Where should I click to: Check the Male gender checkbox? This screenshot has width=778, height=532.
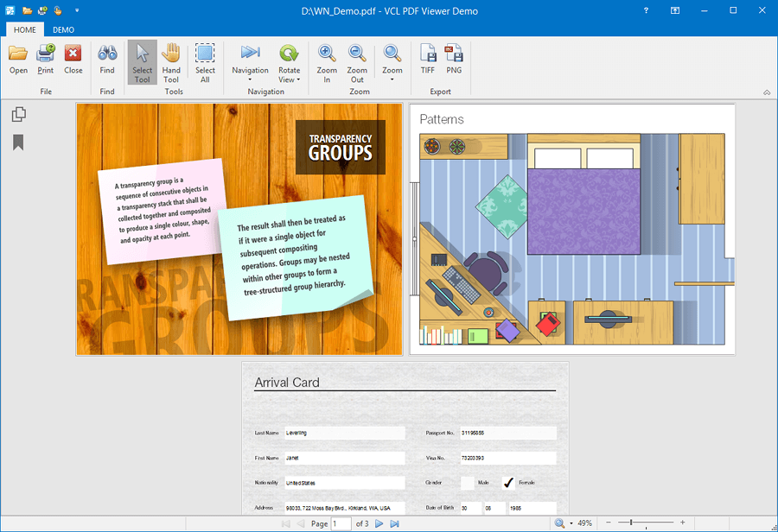(467, 483)
